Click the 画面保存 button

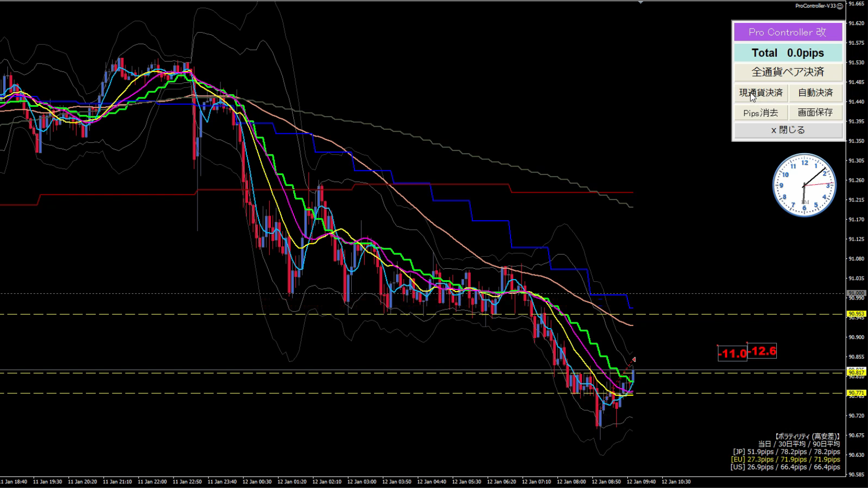click(x=815, y=112)
